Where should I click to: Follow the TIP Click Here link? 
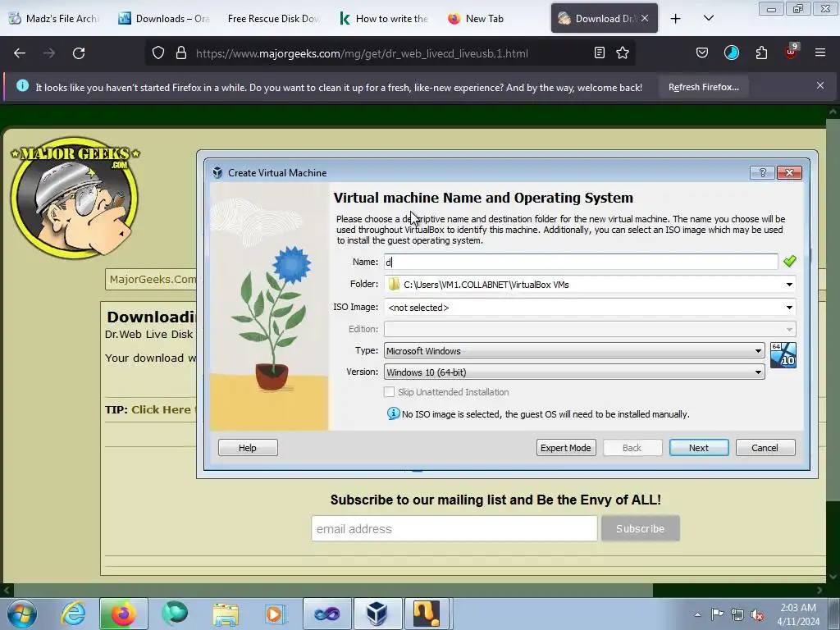[164, 410]
